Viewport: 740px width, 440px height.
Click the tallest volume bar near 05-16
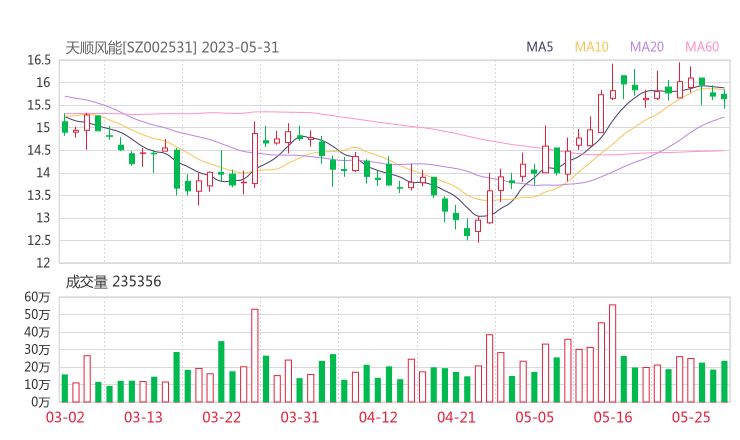coord(613,354)
